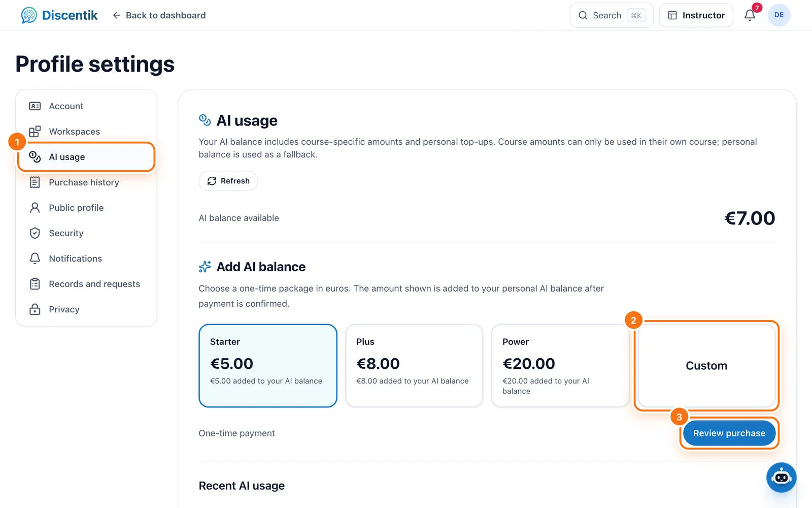Click the Profile settings heading
The height and width of the screenshot is (508, 812).
click(95, 64)
